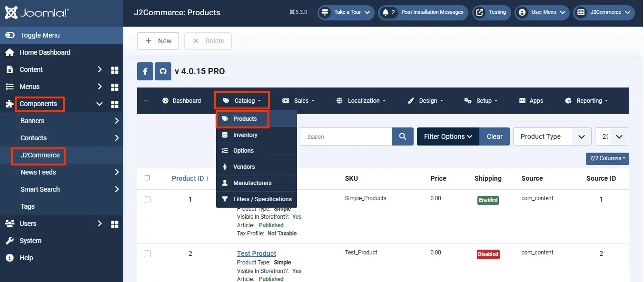Image resolution: width=644 pixels, height=282 pixels.
Task: Click the Home Dashboard house icon
Action: coord(10,52)
